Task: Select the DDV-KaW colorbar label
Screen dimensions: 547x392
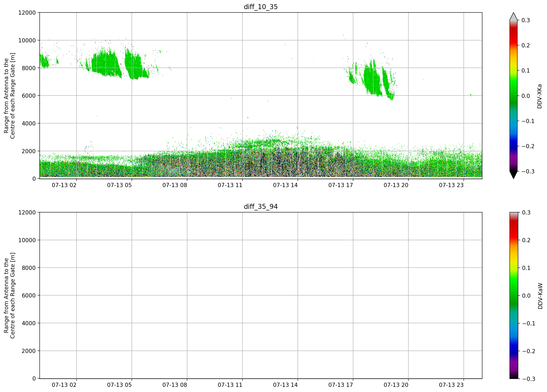Action: click(540, 296)
